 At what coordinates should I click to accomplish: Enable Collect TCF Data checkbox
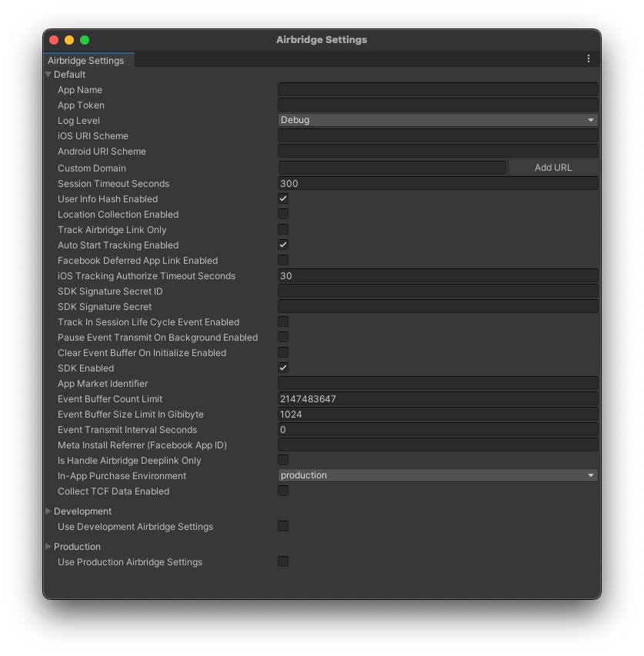tap(283, 491)
